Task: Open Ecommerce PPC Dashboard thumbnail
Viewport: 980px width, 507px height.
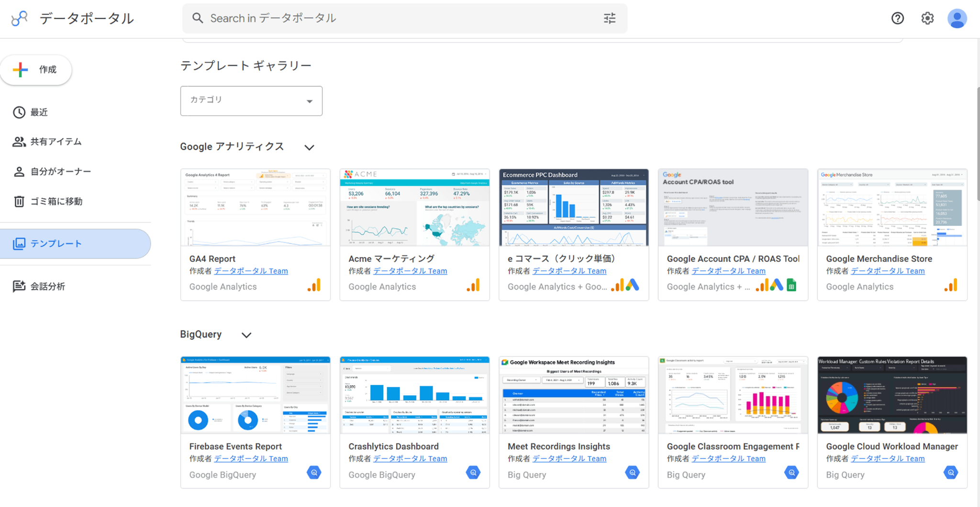Action: point(574,207)
